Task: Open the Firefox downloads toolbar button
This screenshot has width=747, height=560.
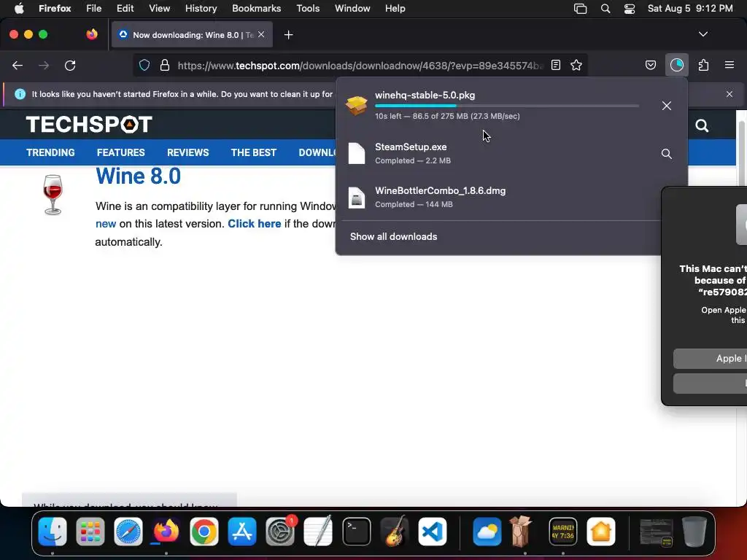Action: point(676,65)
